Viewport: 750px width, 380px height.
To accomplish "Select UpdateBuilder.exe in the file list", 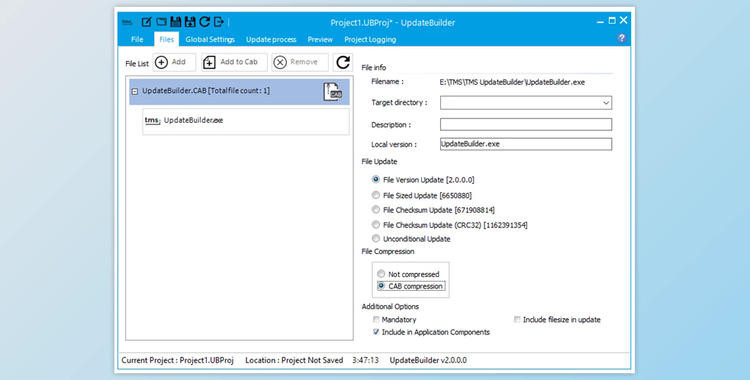I will coord(246,121).
